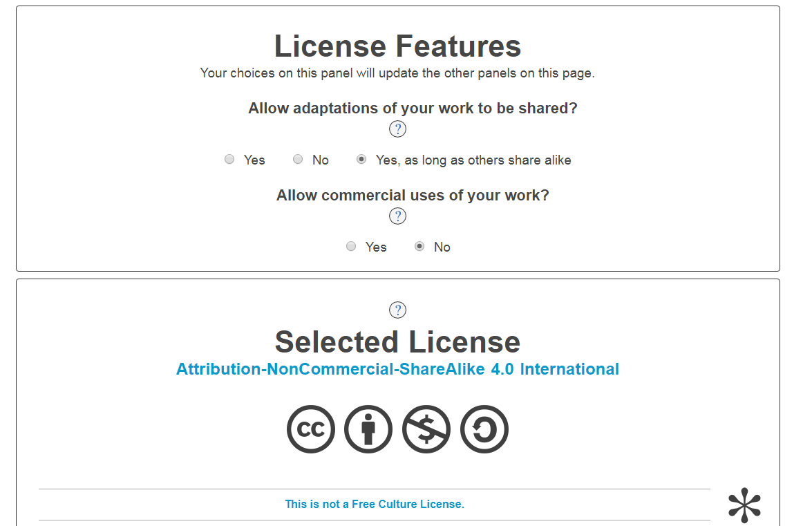Open the Attribution-NonCommercial-ShareAlike 4.0 International link

[x=397, y=369]
